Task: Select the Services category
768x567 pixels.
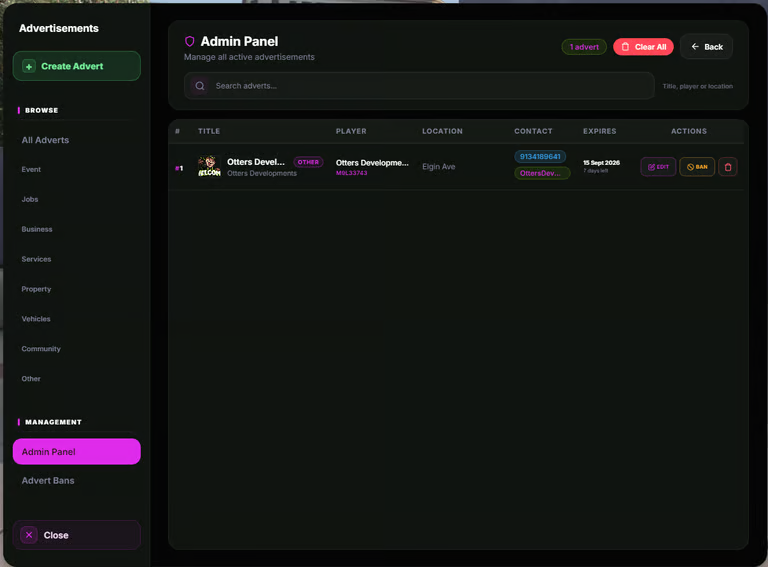Action: (x=36, y=259)
